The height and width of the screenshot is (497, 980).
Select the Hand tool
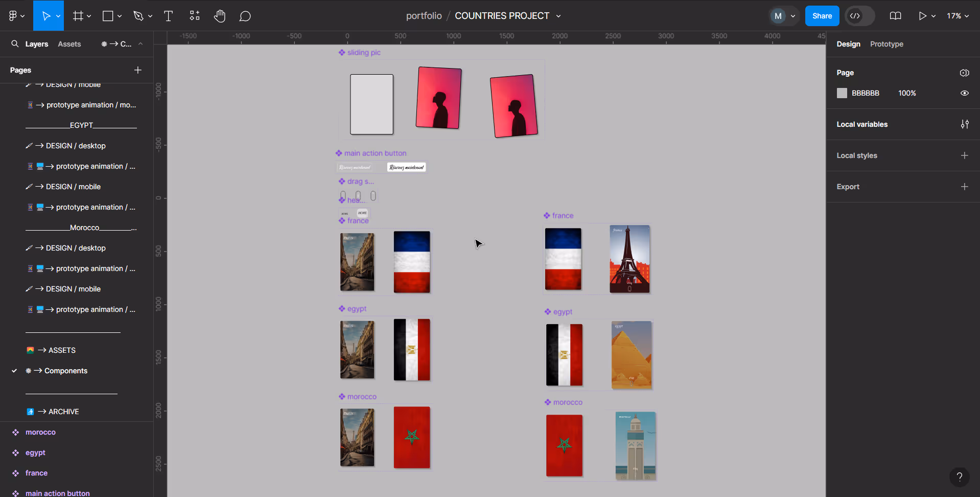click(x=220, y=16)
